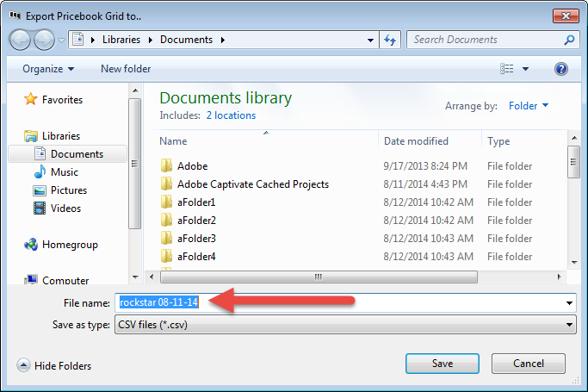Click New folder in the toolbar

126,69
